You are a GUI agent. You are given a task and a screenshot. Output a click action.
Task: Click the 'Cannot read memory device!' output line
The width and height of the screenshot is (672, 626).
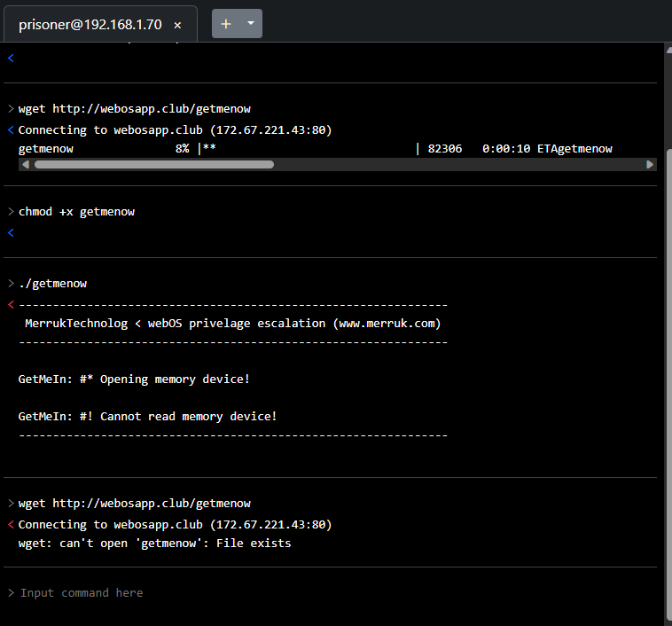click(147, 416)
